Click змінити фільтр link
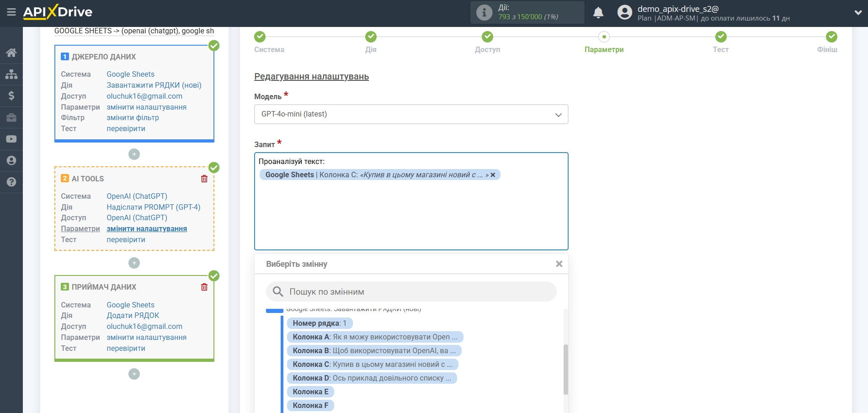868x413 pixels. 133,117
